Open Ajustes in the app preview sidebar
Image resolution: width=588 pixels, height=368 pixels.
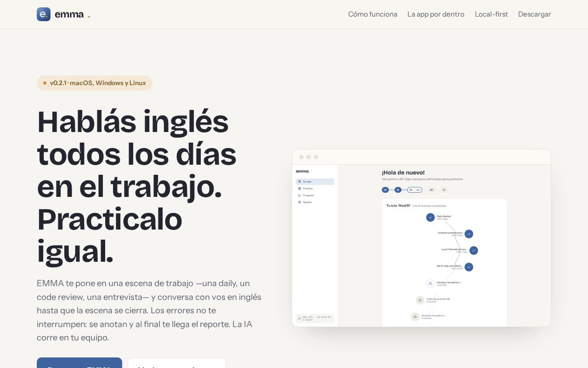[x=315, y=202]
